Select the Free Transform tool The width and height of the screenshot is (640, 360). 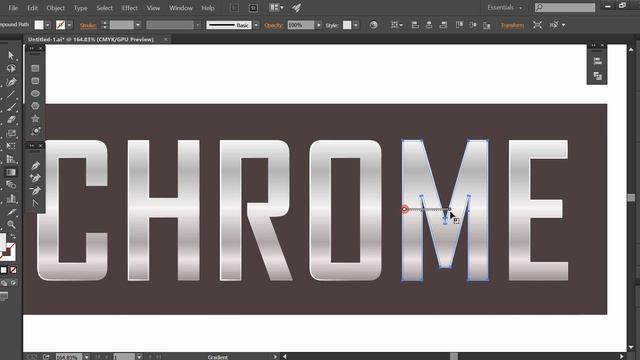tap(11, 146)
